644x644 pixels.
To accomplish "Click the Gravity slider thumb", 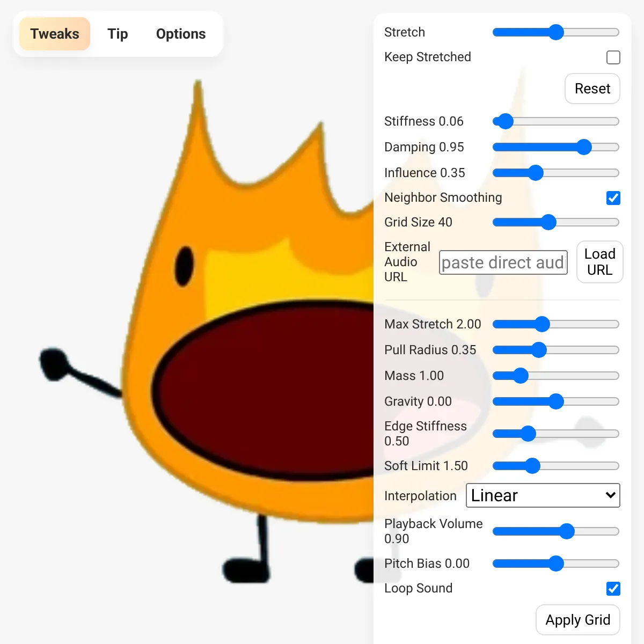I will [556, 401].
